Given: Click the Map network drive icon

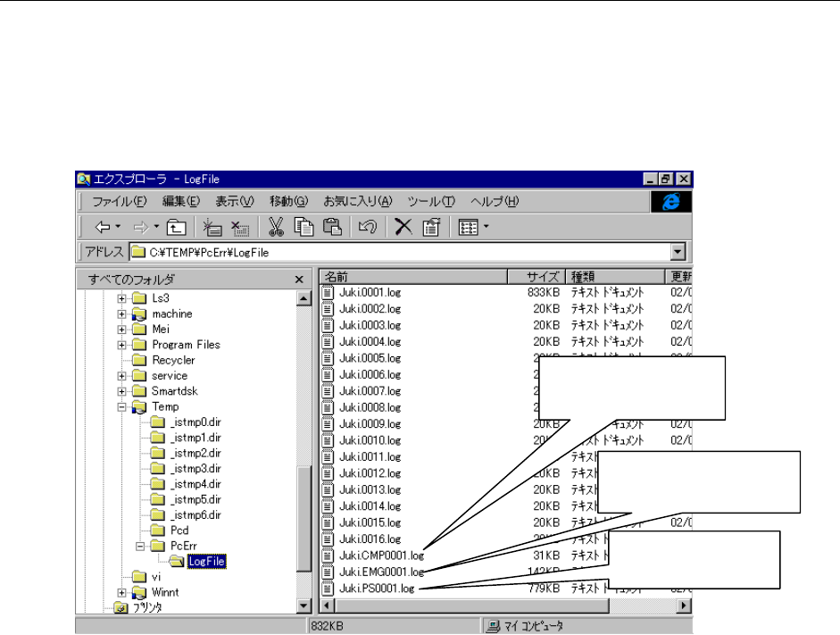Looking at the screenshot, I should 212,227.
